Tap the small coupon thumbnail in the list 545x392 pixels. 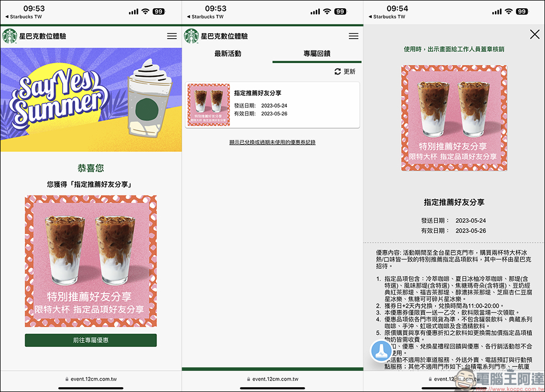coord(209,105)
